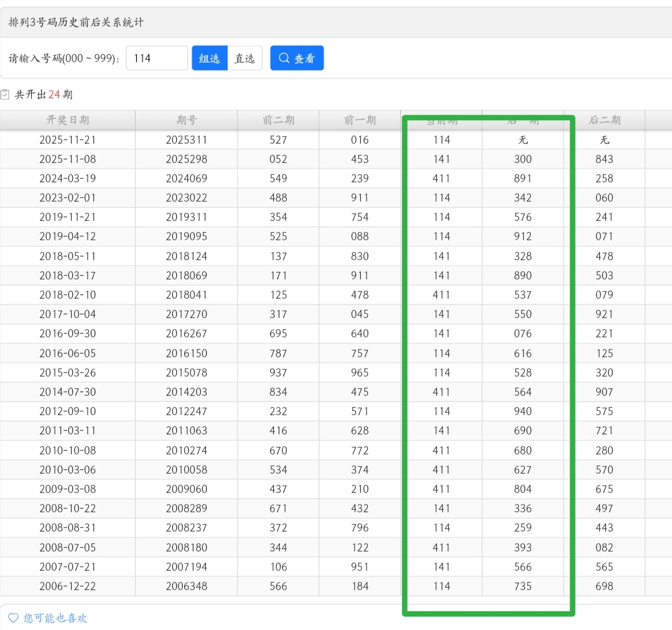Click the date cell 2017-10-04
The image size is (672, 630).
(68, 314)
